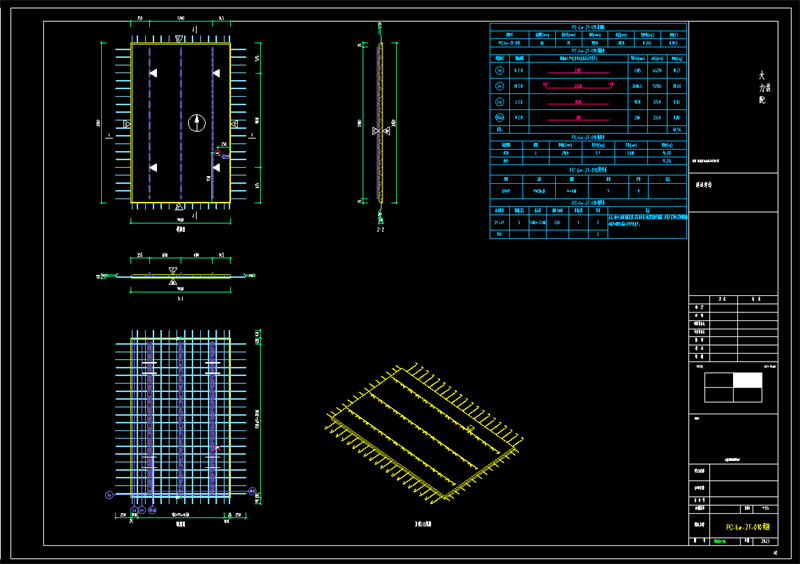
Task: Pick the magenta box in the rebar layout view
Action: [217, 448]
